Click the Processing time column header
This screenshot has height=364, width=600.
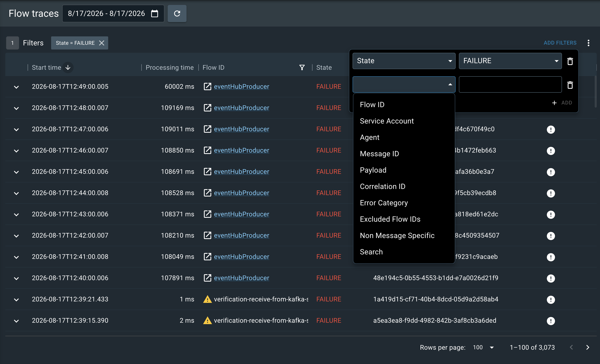click(x=170, y=67)
